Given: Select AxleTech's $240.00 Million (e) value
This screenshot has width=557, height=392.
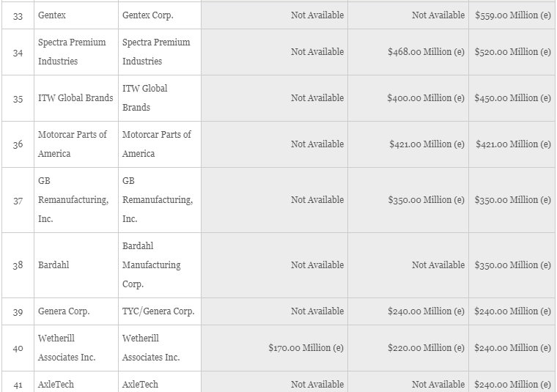Looking at the screenshot, I should tap(512, 385).
